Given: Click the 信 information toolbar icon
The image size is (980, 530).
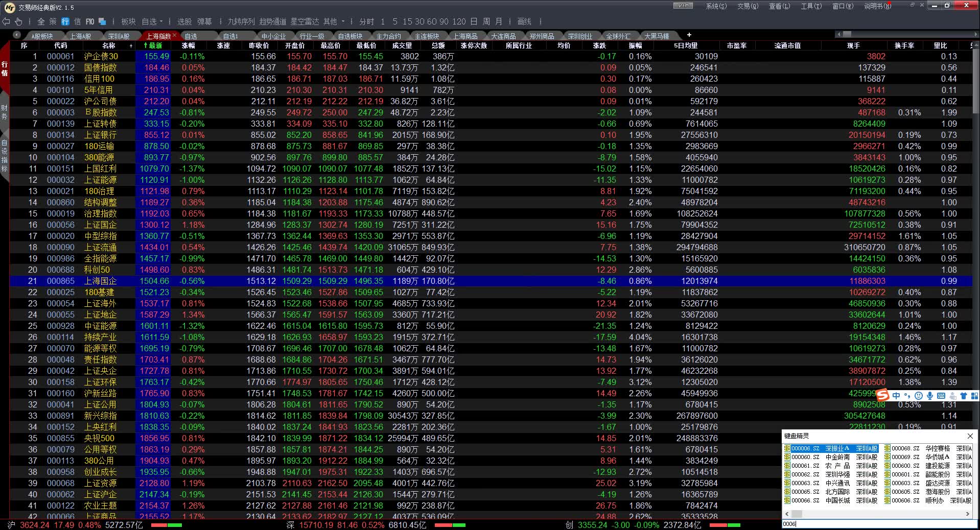Looking at the screenshot, I should 78,21.
